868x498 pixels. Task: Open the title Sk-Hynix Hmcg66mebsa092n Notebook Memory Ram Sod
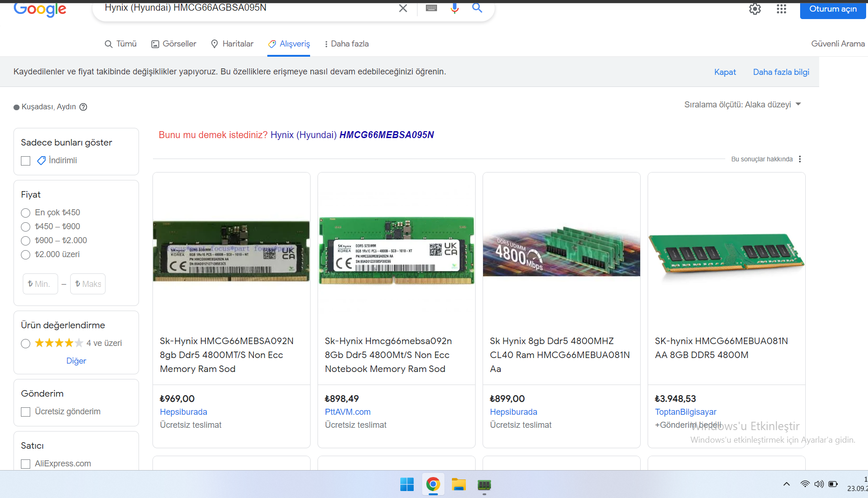tap(388, 355)
